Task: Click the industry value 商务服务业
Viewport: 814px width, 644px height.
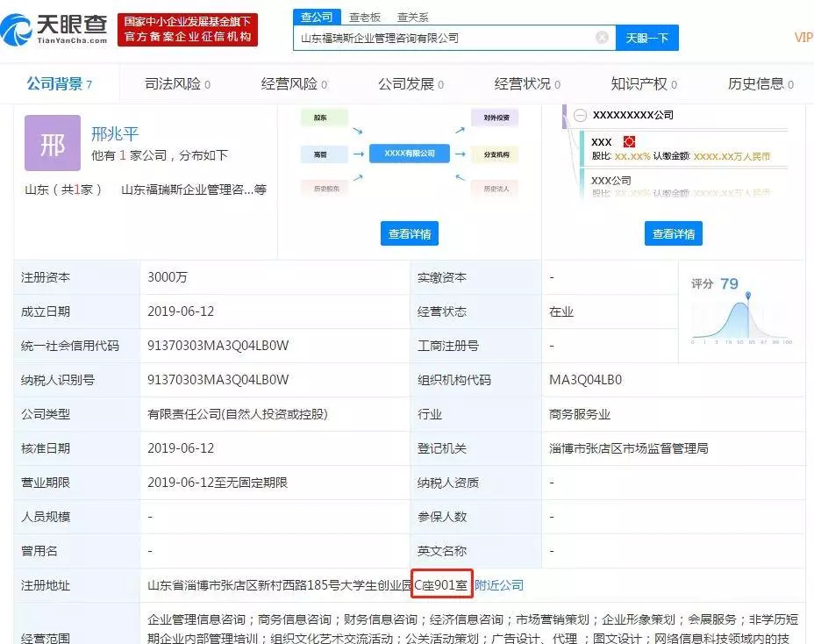Action: click(580, 414)
